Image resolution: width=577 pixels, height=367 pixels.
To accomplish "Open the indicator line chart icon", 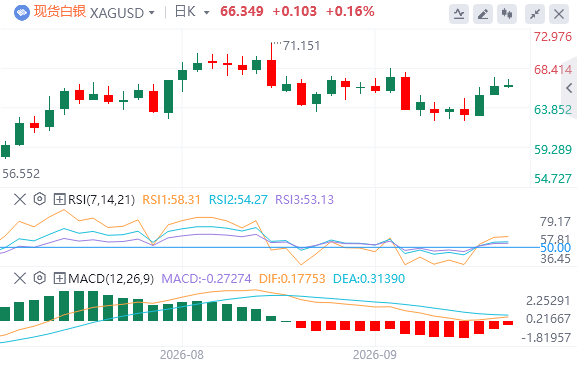I will point(459,14).
